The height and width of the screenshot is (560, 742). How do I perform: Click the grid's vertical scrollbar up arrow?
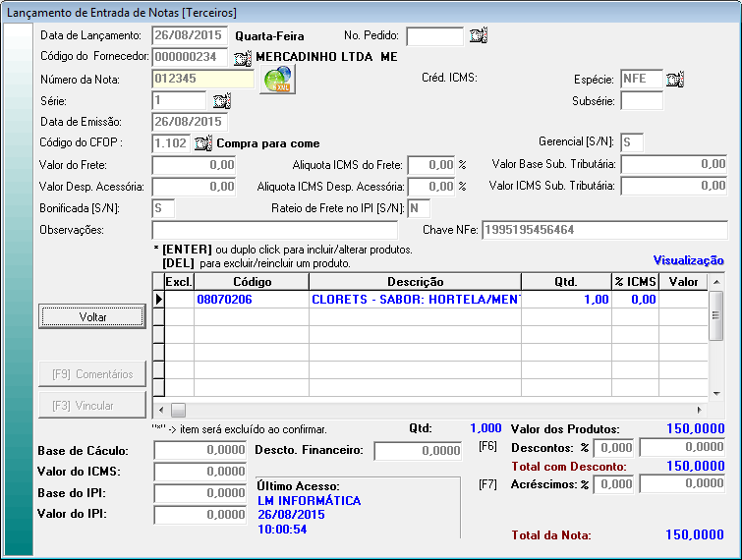(x=716, y=282)
